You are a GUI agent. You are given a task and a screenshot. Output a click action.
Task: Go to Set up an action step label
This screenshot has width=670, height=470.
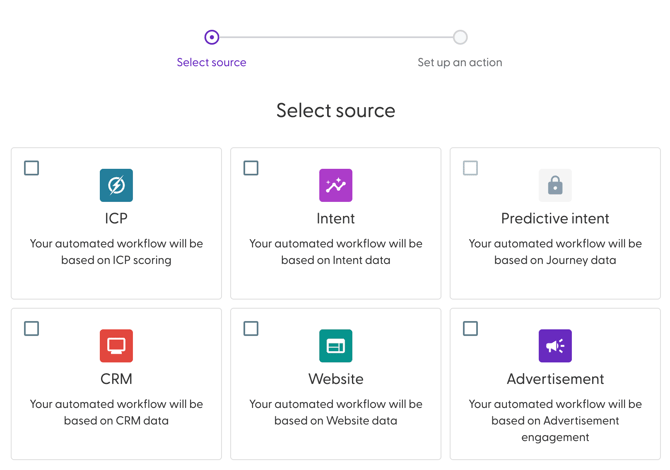click(460, 62)
